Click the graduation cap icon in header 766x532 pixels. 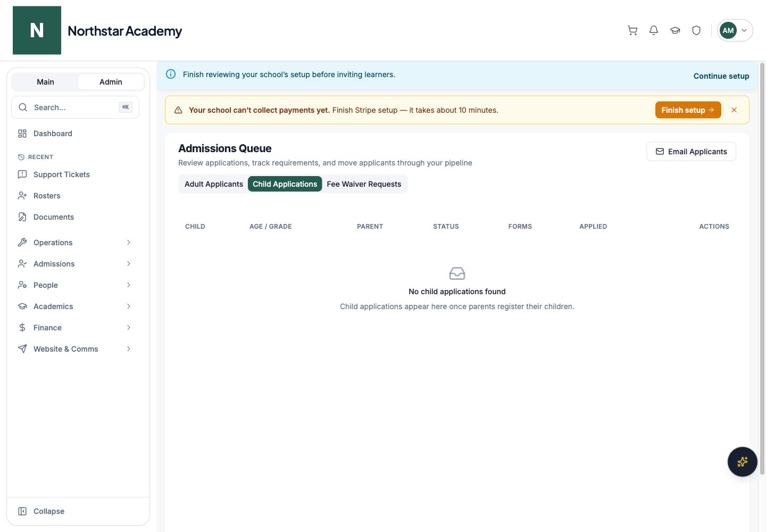click(675, 30)
